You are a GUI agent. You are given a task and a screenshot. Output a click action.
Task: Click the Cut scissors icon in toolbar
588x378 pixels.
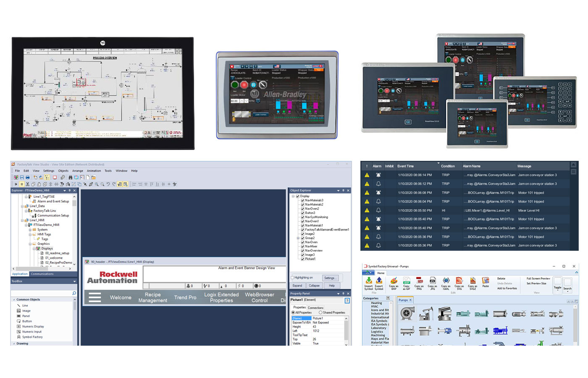click(28, 184)
